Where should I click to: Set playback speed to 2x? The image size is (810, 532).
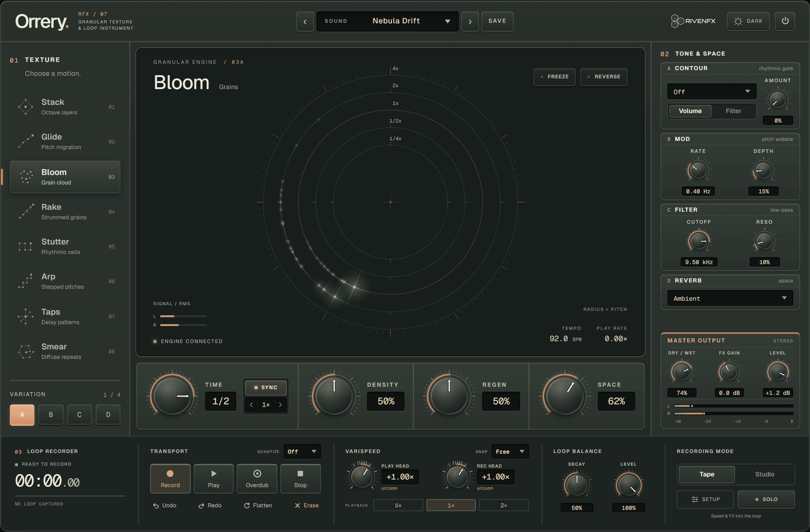[504, 505]
